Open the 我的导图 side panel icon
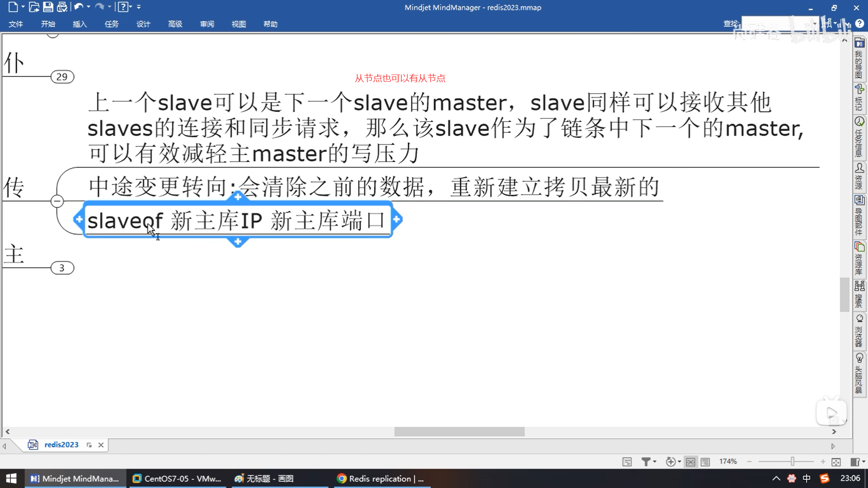The height and width of the screenshot is (488, 868). (859, 59)
